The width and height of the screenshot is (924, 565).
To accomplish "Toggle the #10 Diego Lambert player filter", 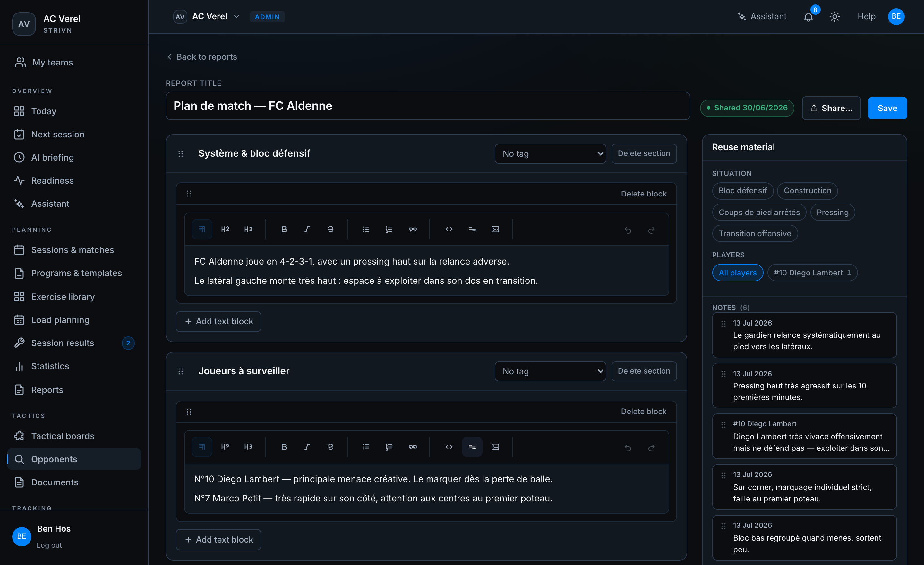I will [812, 273].
